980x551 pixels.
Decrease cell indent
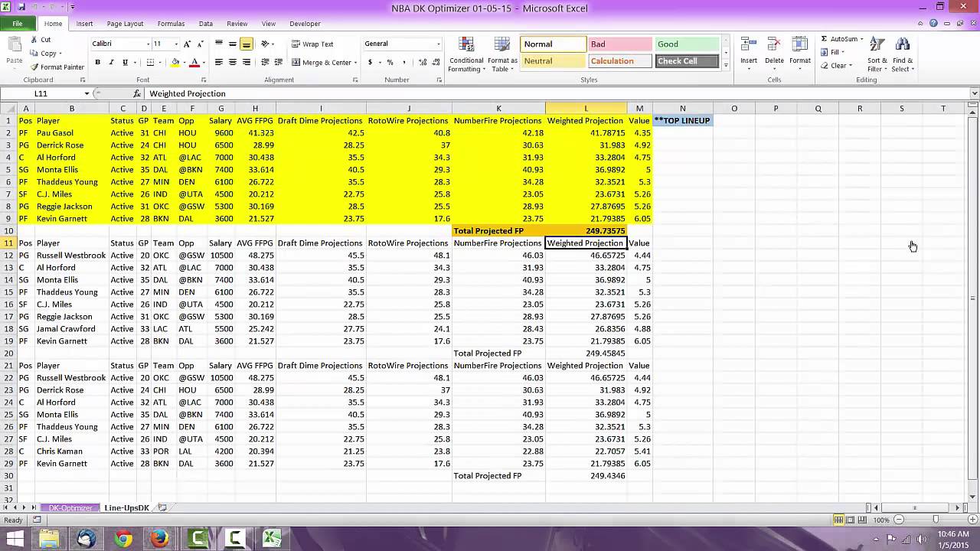tap(265, 62)
